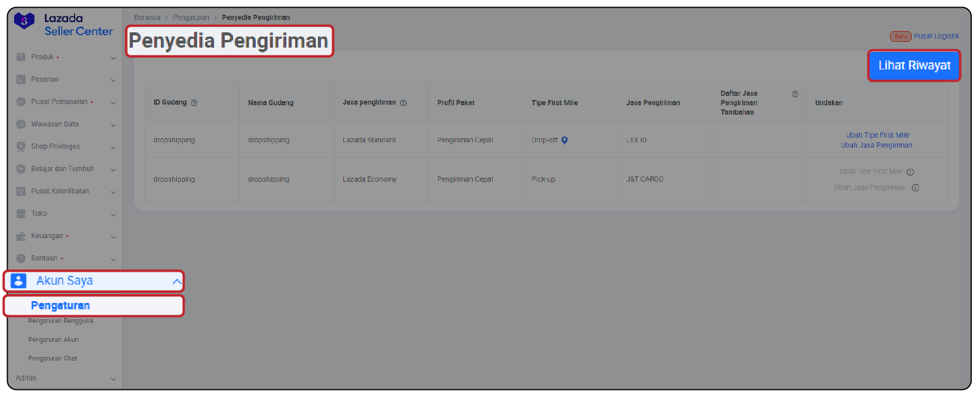Click the Pusat Pemasaran sidebar icon
Screen dimensions: 980x397
click(21, 102)
